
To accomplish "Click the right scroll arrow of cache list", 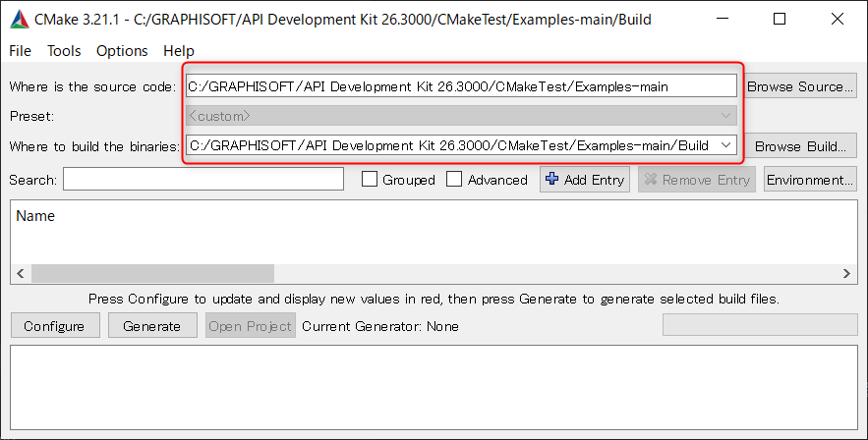I will 847,274.
